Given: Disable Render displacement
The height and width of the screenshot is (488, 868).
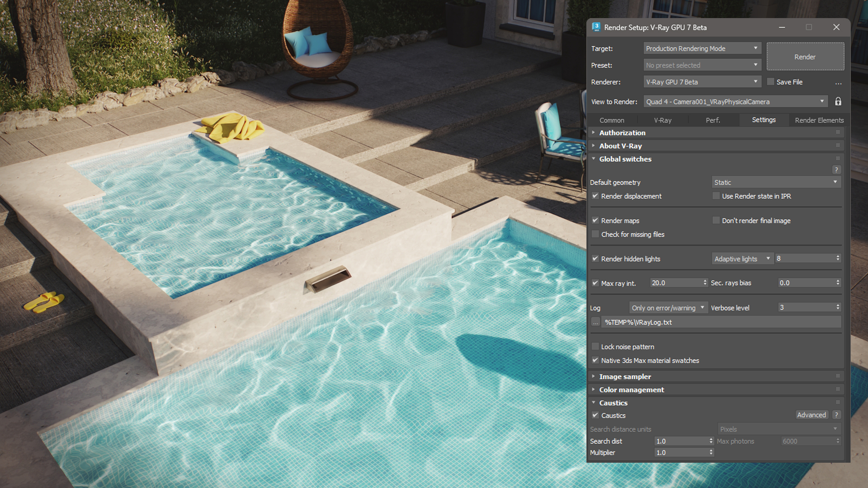Looking at the screenshot, I should (x=595, y=196).
